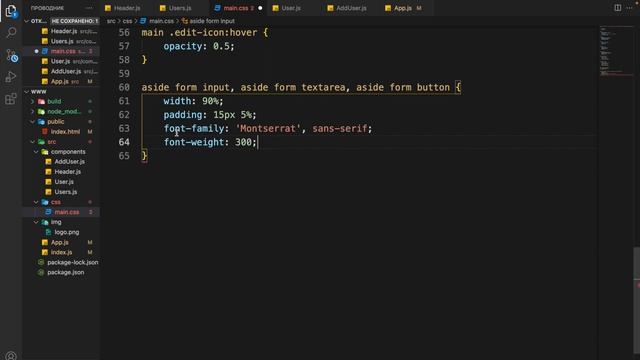Screen dimensions: 640x360
Task: Open the editor more actions ellipsis
Action: click(x=629, y=8)
